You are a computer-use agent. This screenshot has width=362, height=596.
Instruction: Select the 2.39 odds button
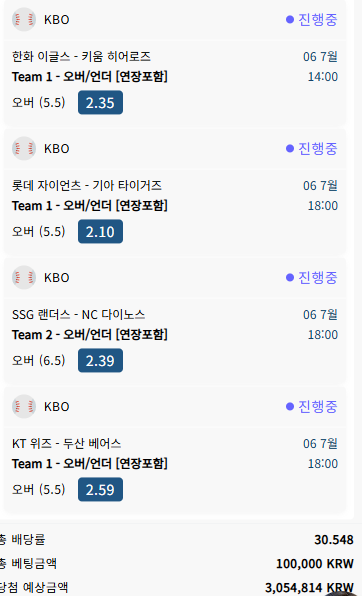coord(100,360)
